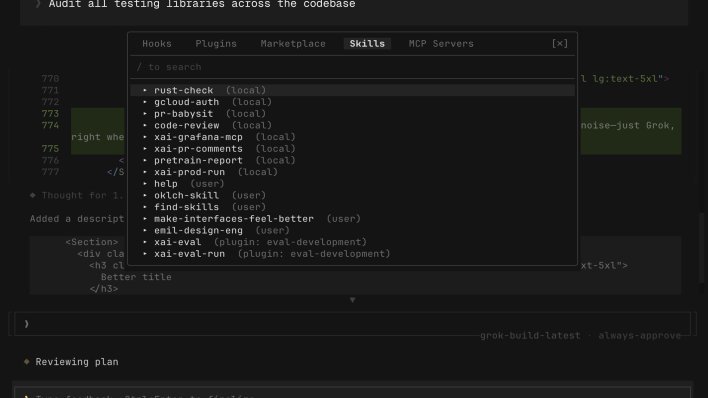Switch to the Hooks tab
Image resolution: width=708 pixels, height=398 pixels.
pyautogui.click(x=157, y=44)
